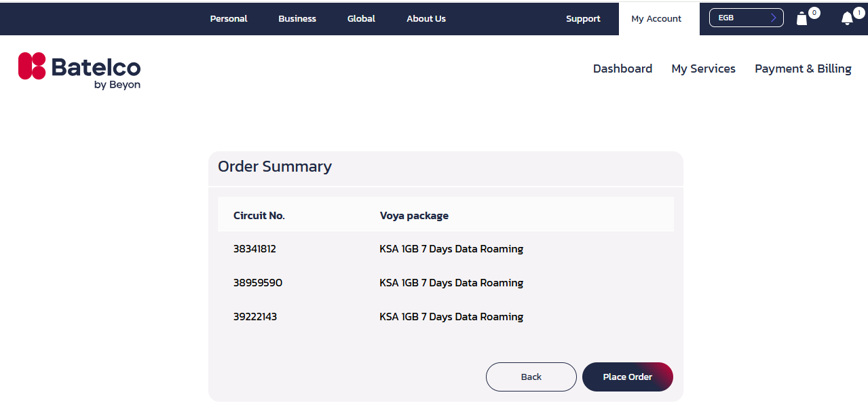Open the Personal menu
Image resolution: width=868 pixels, height=420 pixels.
pyautogui.click(x=229, y=18)
